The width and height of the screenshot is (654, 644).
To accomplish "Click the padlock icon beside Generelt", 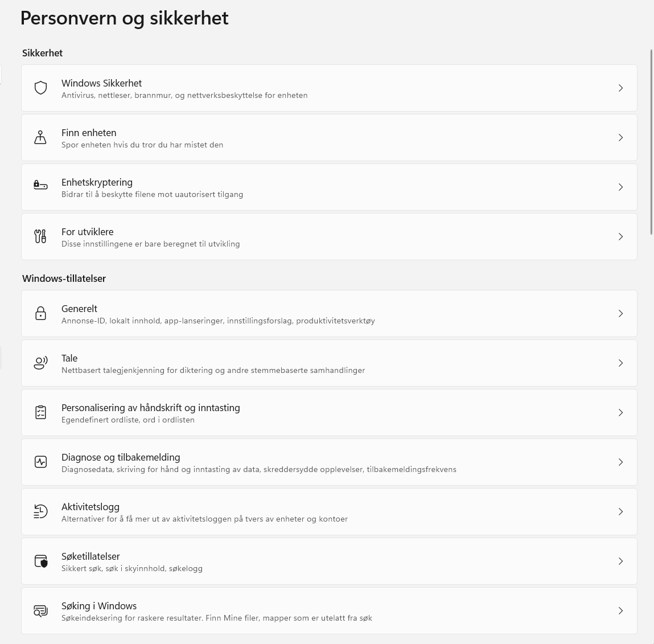I will [40, 313].
